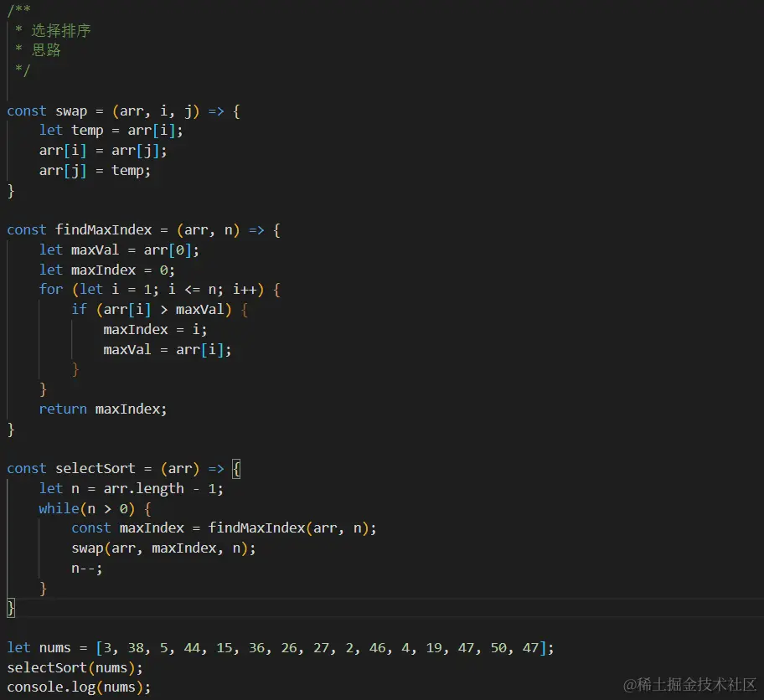Click the swap(arr, maxIndex, n) call
This screenshot has width=764, height=700.
coord(163,548)
